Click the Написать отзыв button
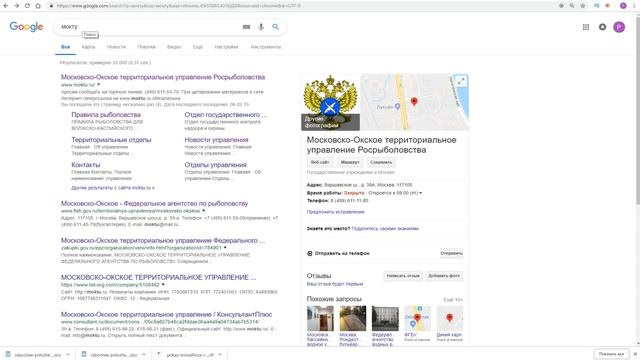 403,276
